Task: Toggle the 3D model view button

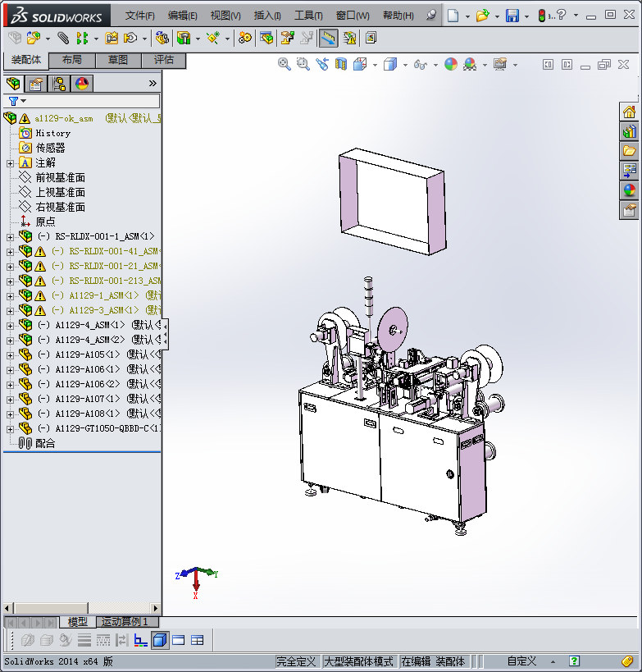Action: pos(160,640)
